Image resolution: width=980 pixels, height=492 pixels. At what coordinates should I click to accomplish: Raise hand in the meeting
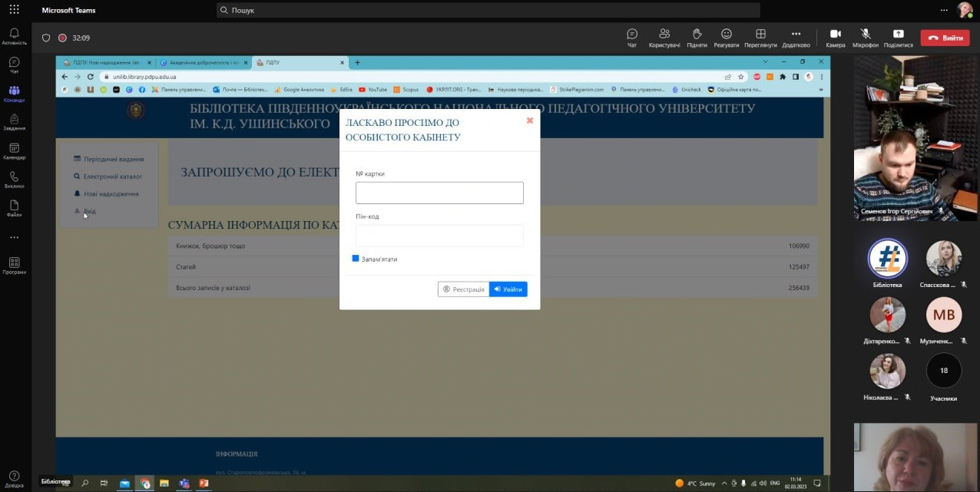697,38
